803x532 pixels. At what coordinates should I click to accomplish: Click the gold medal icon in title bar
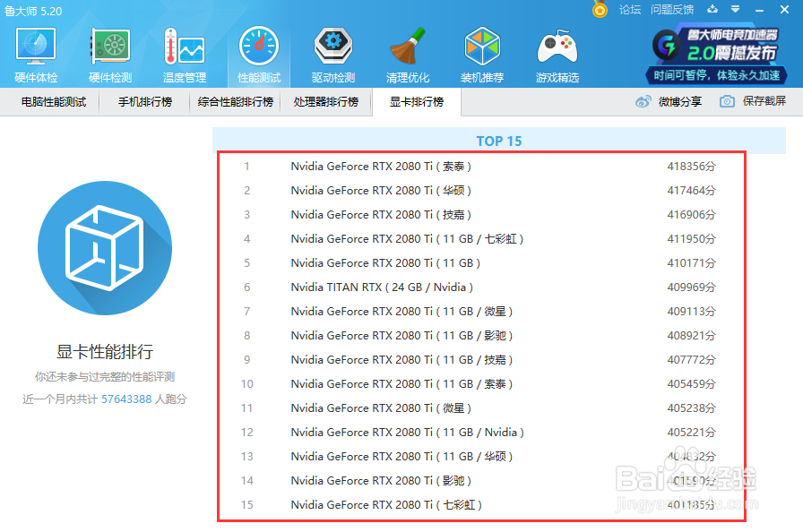coord(600,9)
